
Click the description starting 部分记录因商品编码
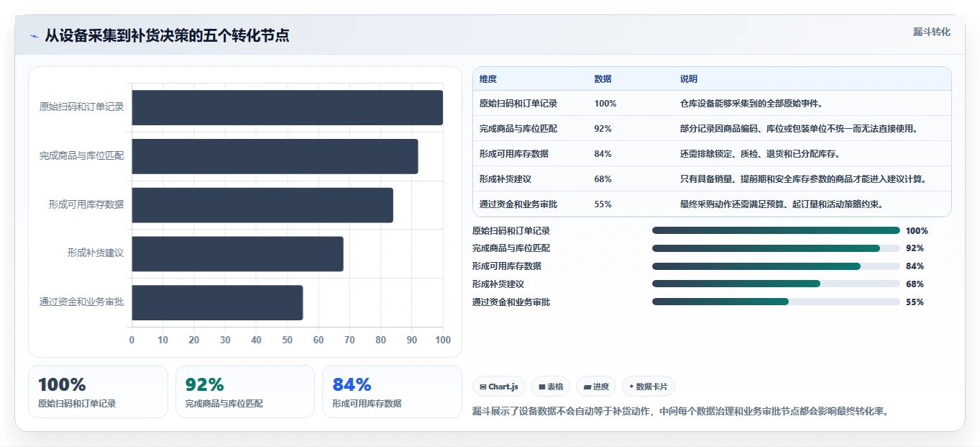(799, 129)
